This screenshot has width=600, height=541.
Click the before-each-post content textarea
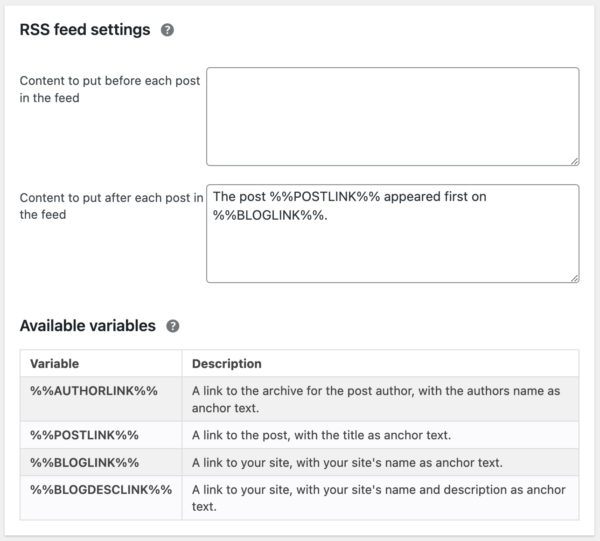coord(393,117)
